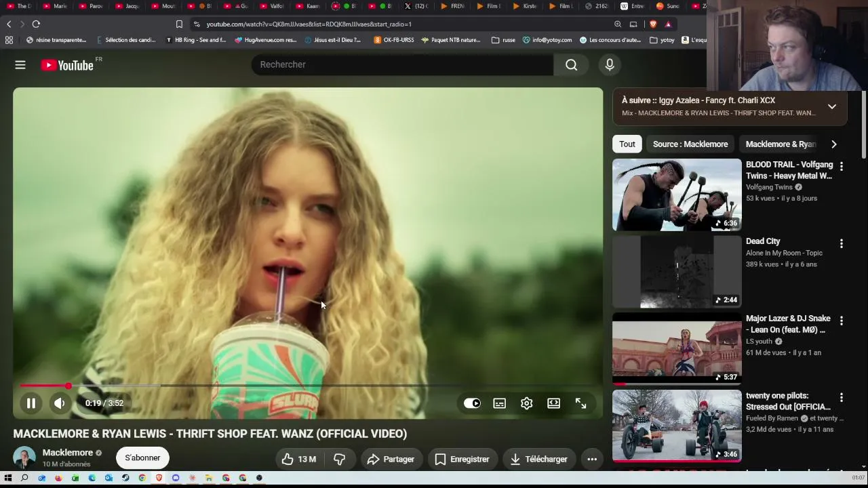Open Windows taskbar search
The image size is (868, 488).
pos(24,478)
